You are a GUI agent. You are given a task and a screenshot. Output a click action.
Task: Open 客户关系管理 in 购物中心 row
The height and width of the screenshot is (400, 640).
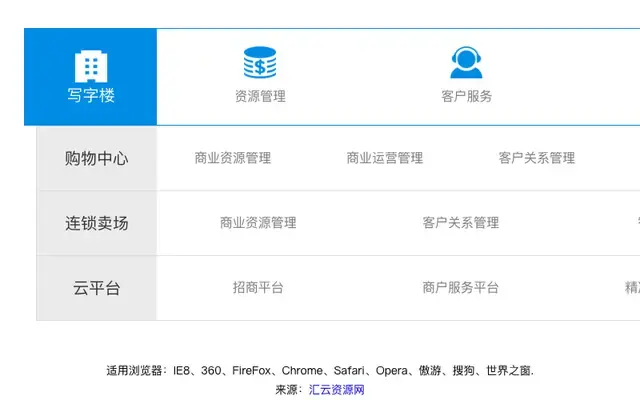[x=537, y=158]
